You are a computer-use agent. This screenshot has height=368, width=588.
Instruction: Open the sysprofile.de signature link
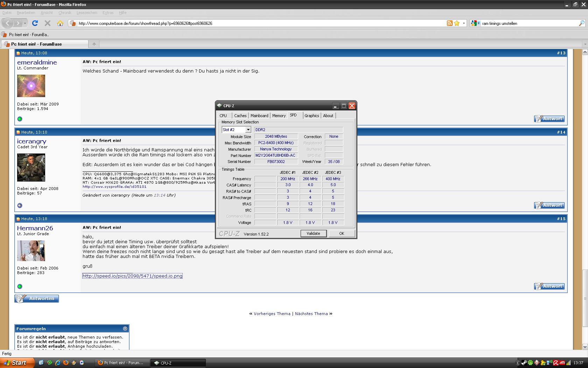click(x=114, y=187)
